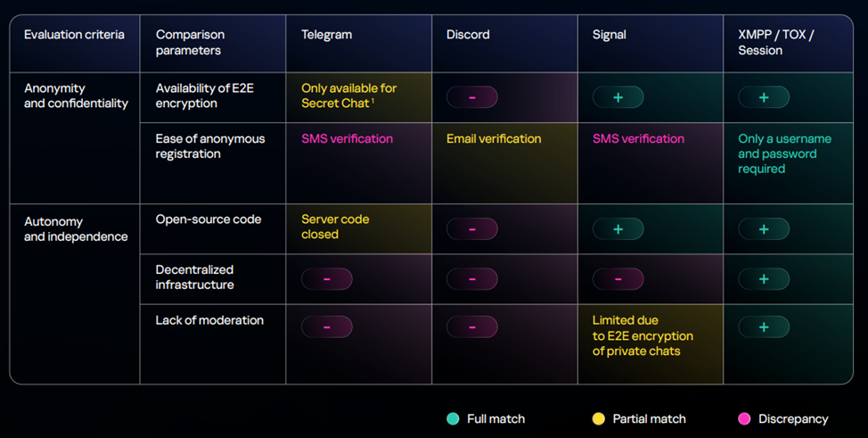
Task: Click the pink Discrepancy legend dot
Action: pos(744,418)
